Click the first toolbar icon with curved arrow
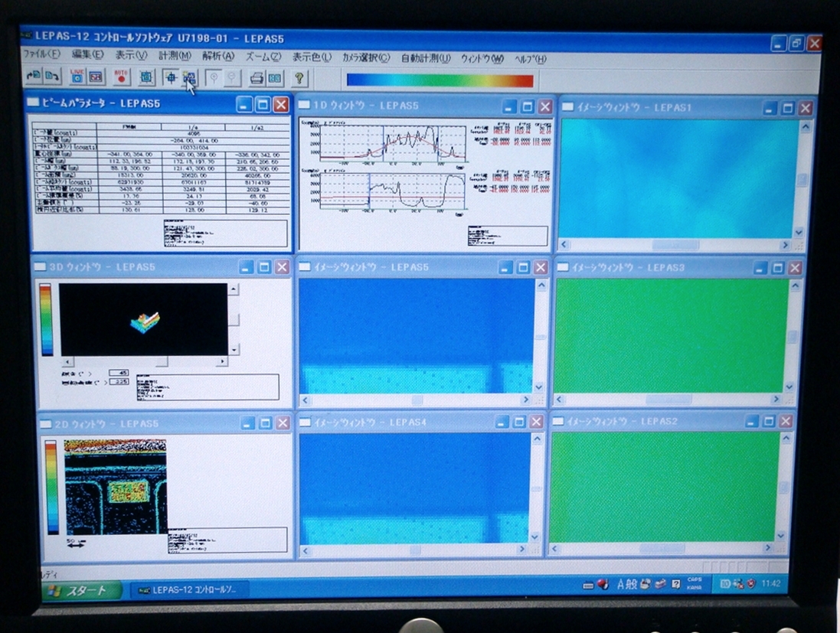The width and height of the screenshot is (840, 633). click(33, 76)
